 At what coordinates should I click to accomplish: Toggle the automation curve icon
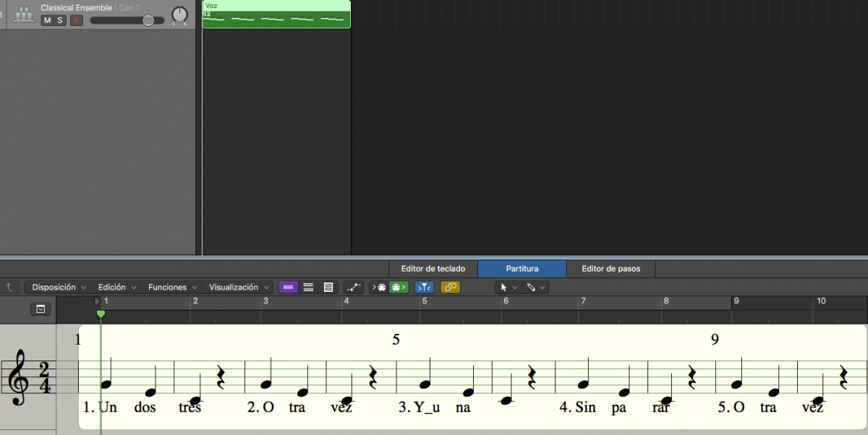point(354,288)
